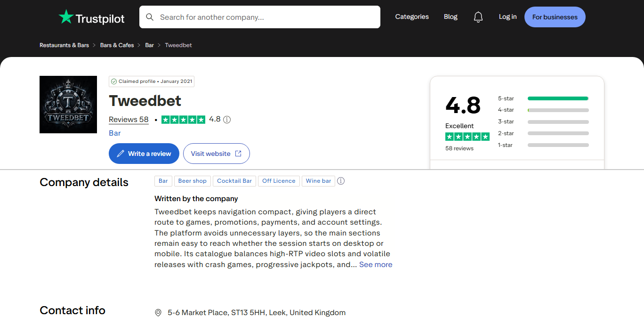Image resolution: width=644 pixels, height=325 pixels.
Task: Click the stars under Excellent in rating card
Action: 467,137
